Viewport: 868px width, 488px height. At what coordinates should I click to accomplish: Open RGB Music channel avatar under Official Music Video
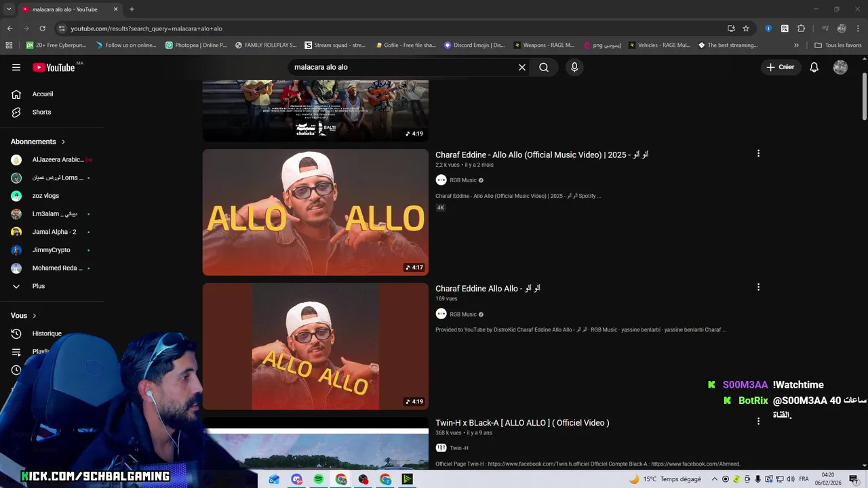tap(441, 180)
